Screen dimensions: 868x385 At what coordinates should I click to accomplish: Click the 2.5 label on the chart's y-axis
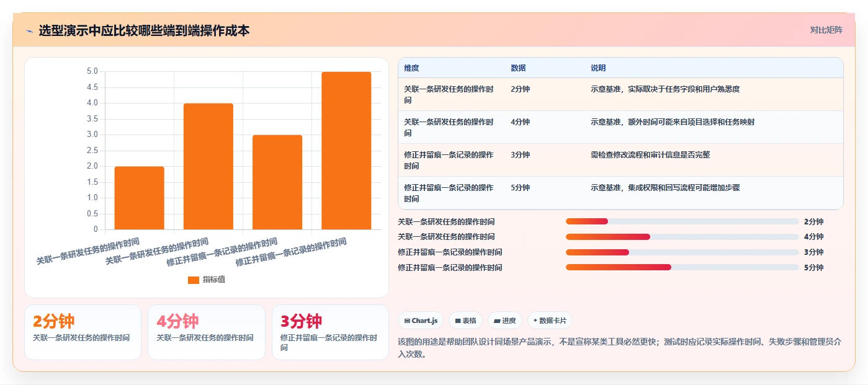click(92, 151)
